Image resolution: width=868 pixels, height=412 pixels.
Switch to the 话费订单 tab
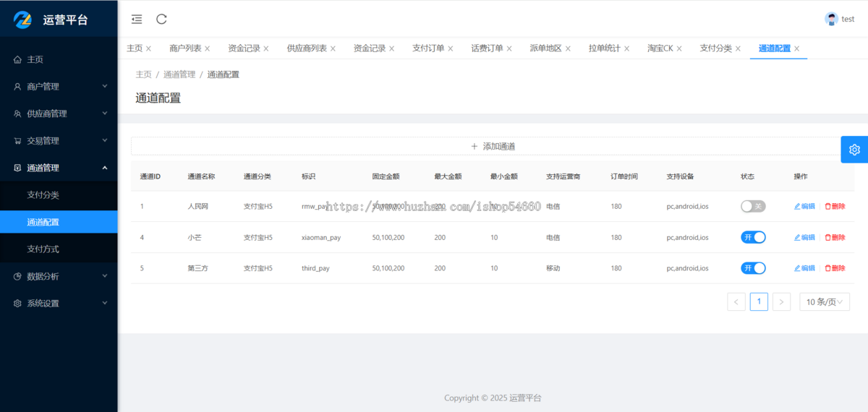pyautogui.click(x=487, y=48)
